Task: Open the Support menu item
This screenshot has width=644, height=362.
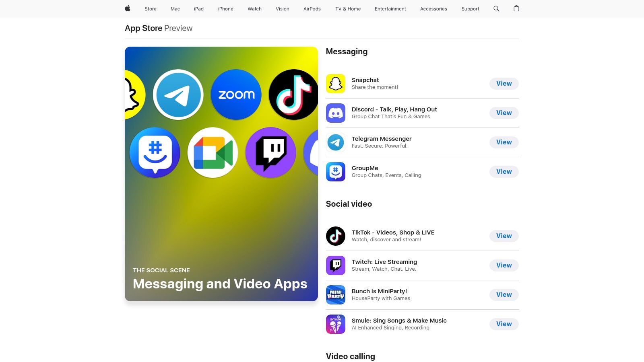Action: pos(471,9)
